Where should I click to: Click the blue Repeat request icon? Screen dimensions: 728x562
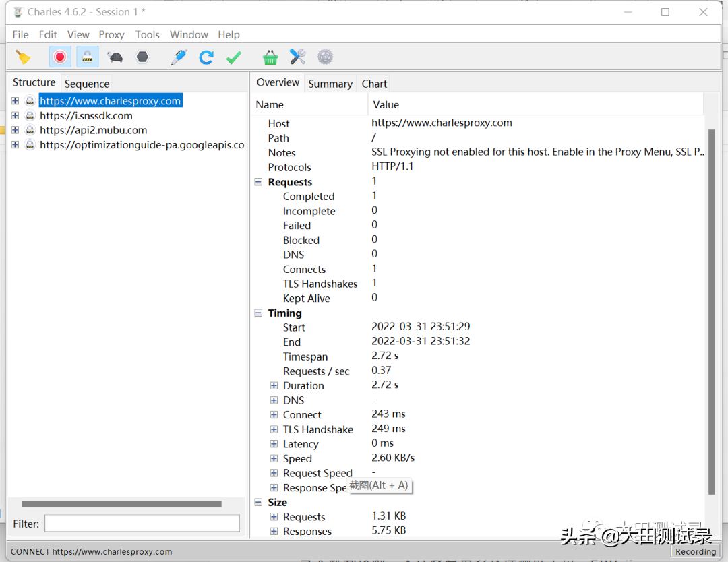(x=206, y=57)
